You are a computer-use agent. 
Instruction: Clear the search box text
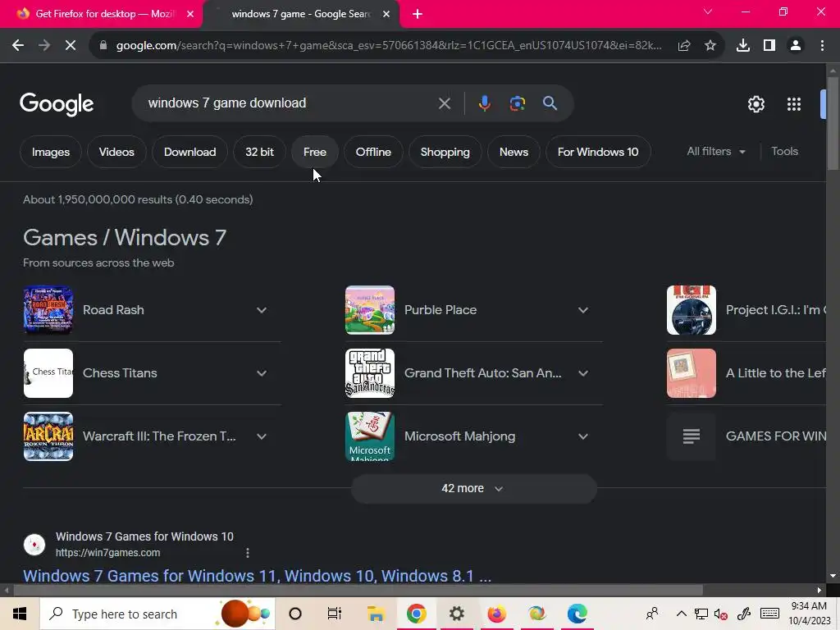pos(444,103)
